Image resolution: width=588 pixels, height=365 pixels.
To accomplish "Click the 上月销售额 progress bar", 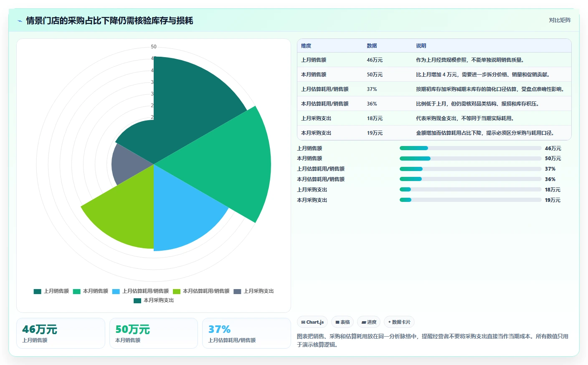I will (x=470, y=148).
